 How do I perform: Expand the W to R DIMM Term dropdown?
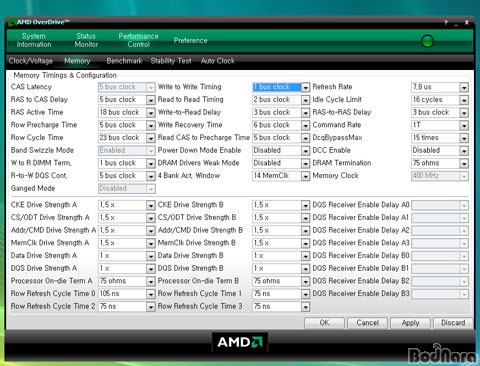point(151,163)
